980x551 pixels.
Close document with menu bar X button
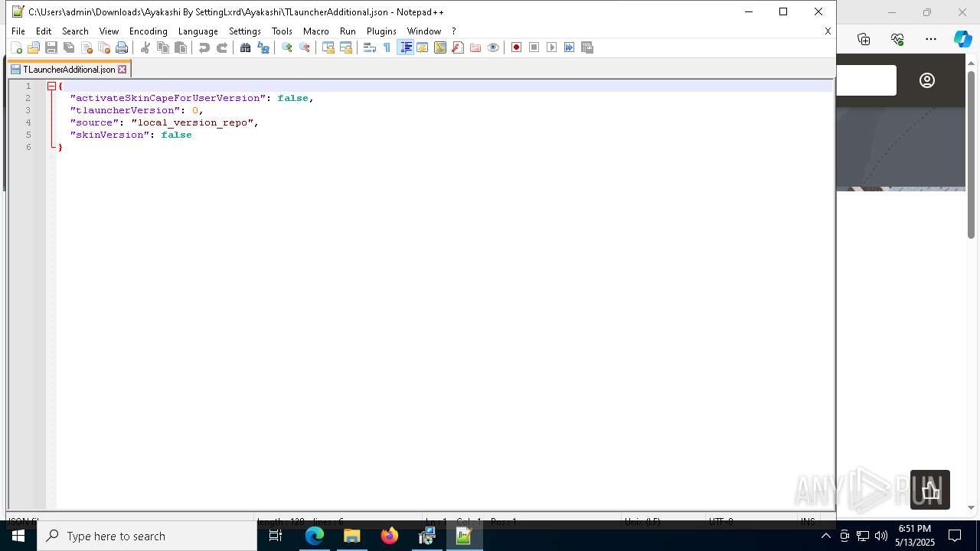828,31
